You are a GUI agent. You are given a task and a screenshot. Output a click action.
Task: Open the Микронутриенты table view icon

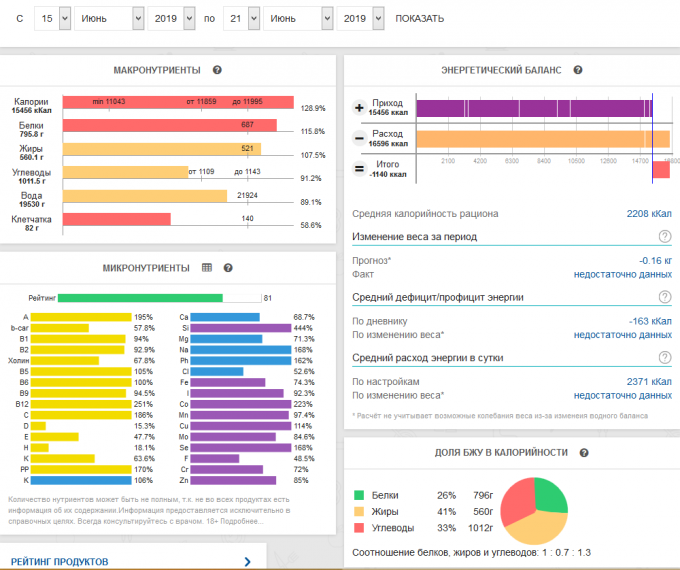(207, 268)
